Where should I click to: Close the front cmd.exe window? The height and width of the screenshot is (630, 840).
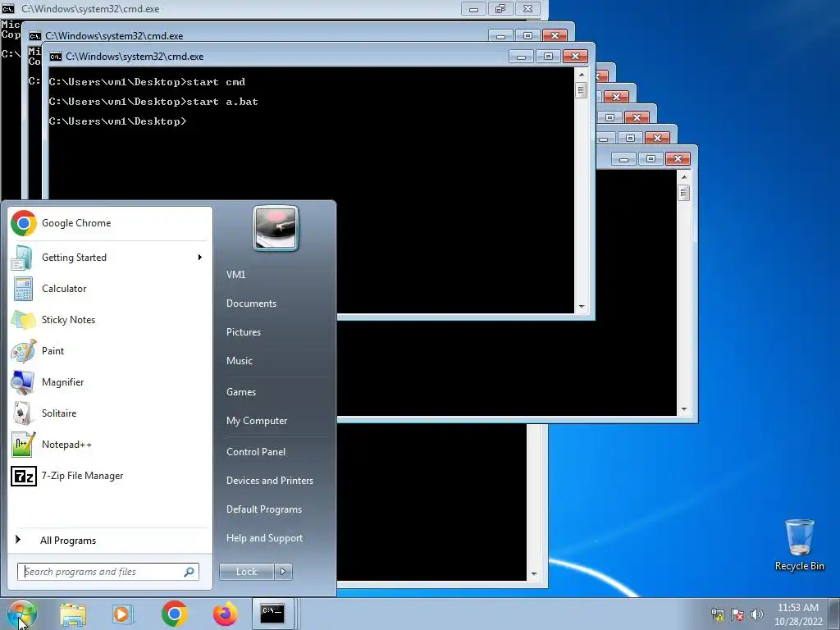[x=575, y=57]
